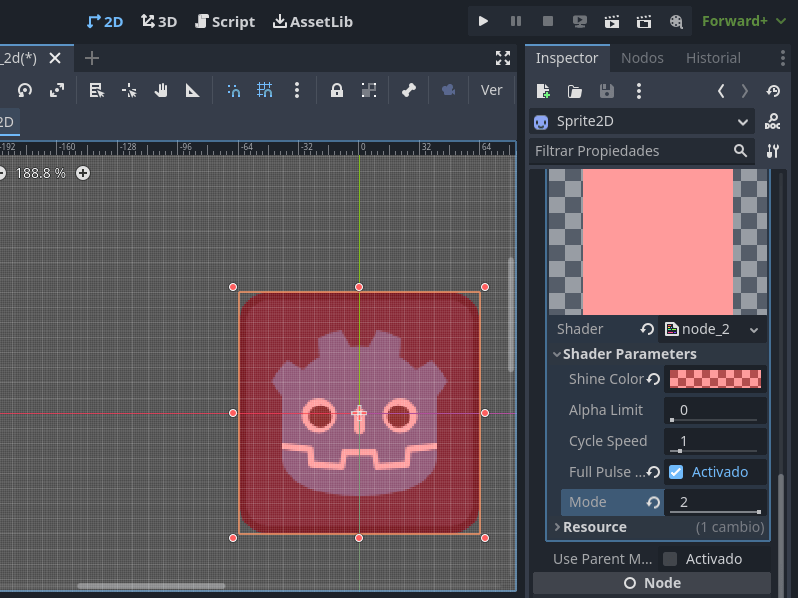Revert the Shine Color parameter

point(653,379)
